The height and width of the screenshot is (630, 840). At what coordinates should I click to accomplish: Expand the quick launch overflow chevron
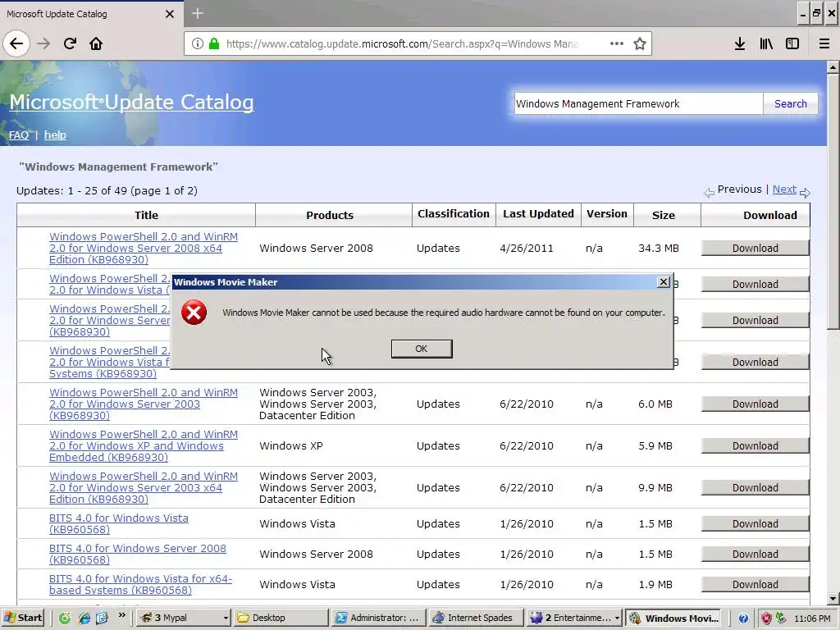point(122,615)
